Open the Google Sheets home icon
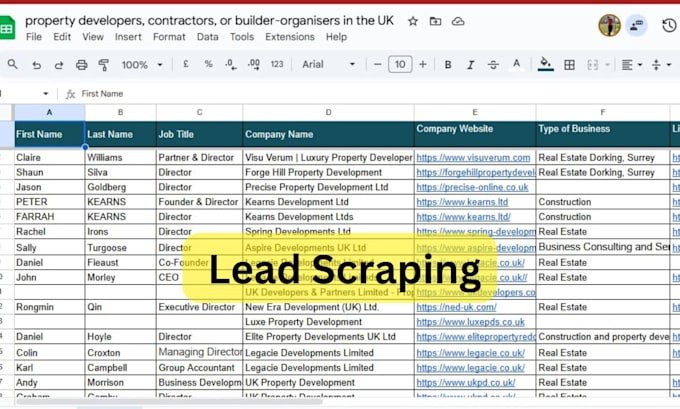Viewport: 680px width, 409px height. pyautogui.click(x=6, y=28)
